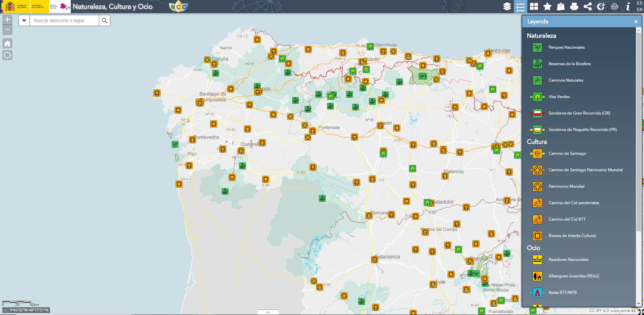Toggle the coordinate capture crosshair button
The image size is (644, 315).
pos(5,310)
